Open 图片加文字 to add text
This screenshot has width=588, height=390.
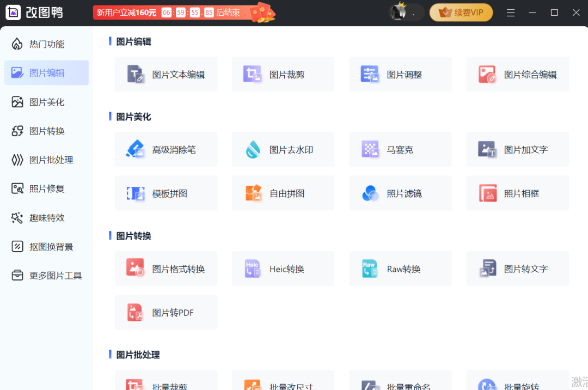click(517, 149)
